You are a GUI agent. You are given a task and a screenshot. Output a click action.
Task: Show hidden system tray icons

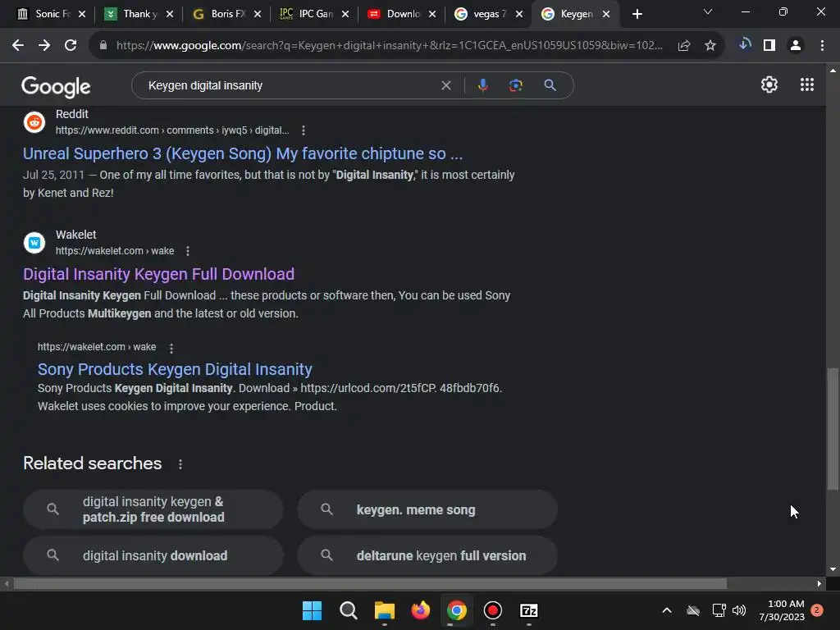[666, 610]
